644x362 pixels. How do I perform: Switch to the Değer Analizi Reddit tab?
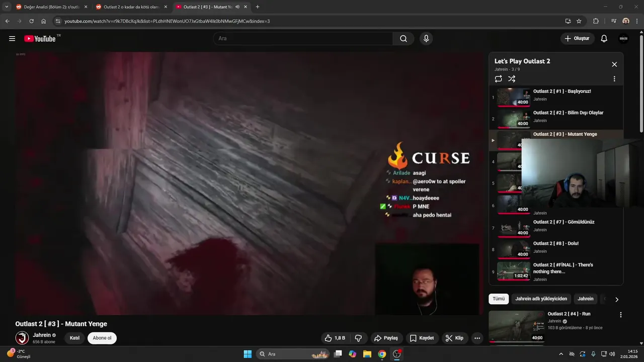50,7
